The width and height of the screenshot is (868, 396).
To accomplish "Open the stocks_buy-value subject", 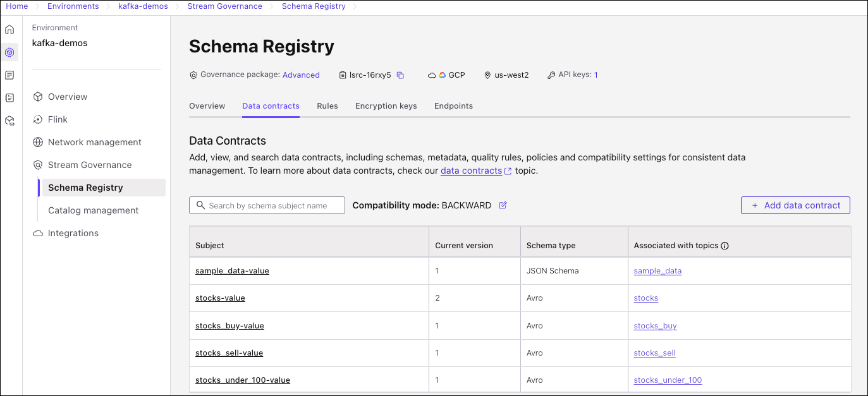I will 229,325.
